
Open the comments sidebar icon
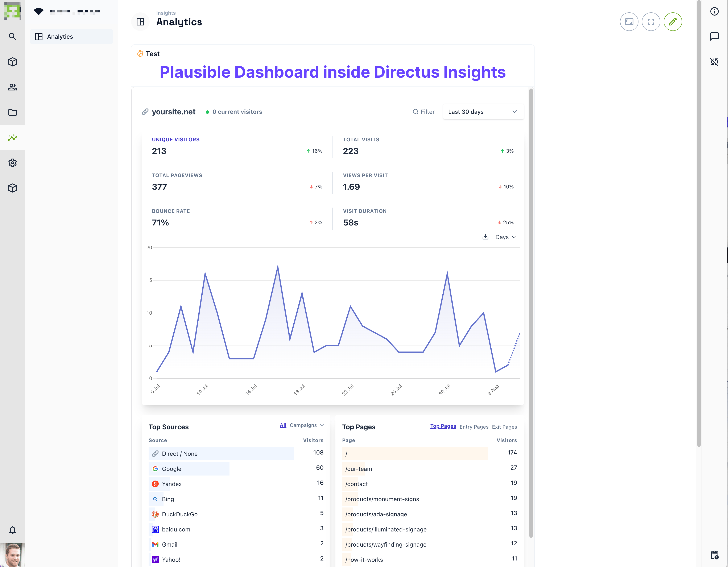pos(714,36)
